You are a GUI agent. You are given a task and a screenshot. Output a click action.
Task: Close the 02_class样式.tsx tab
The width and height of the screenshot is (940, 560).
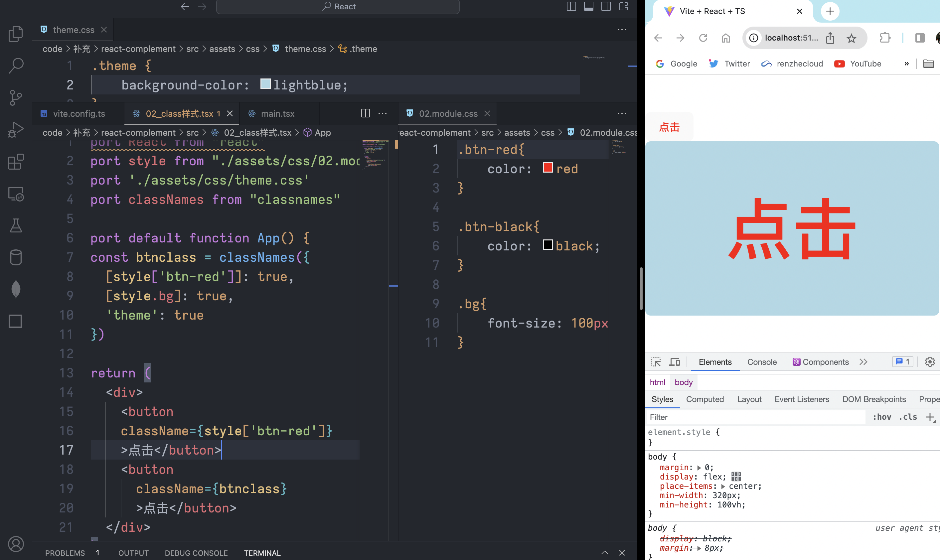pyautogui.click(x=230, y=114)
